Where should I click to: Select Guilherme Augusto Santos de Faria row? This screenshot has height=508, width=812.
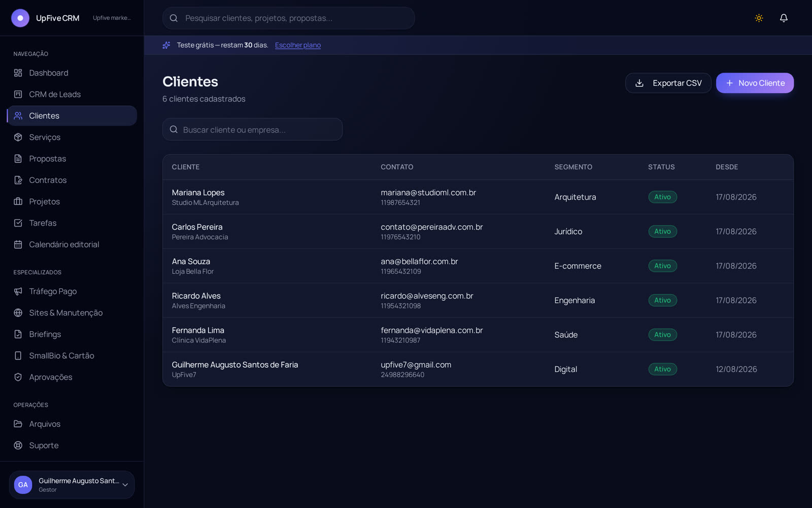[x=478, y=369]
